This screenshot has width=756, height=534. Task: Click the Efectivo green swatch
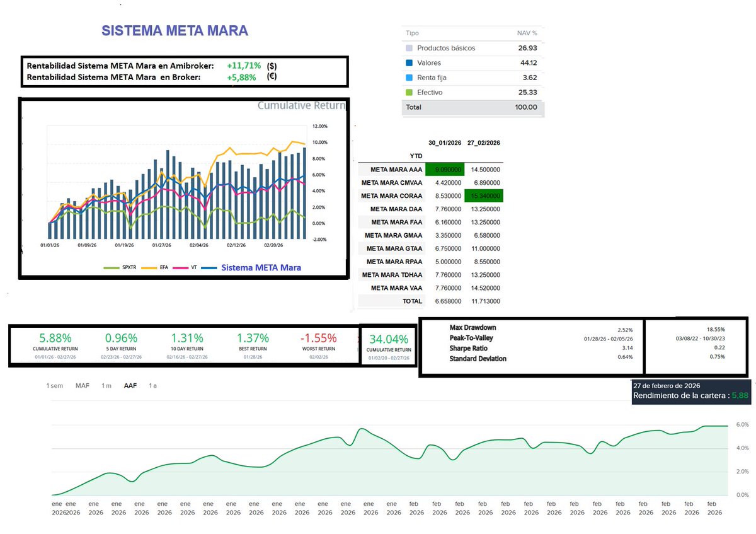[409, 93]
